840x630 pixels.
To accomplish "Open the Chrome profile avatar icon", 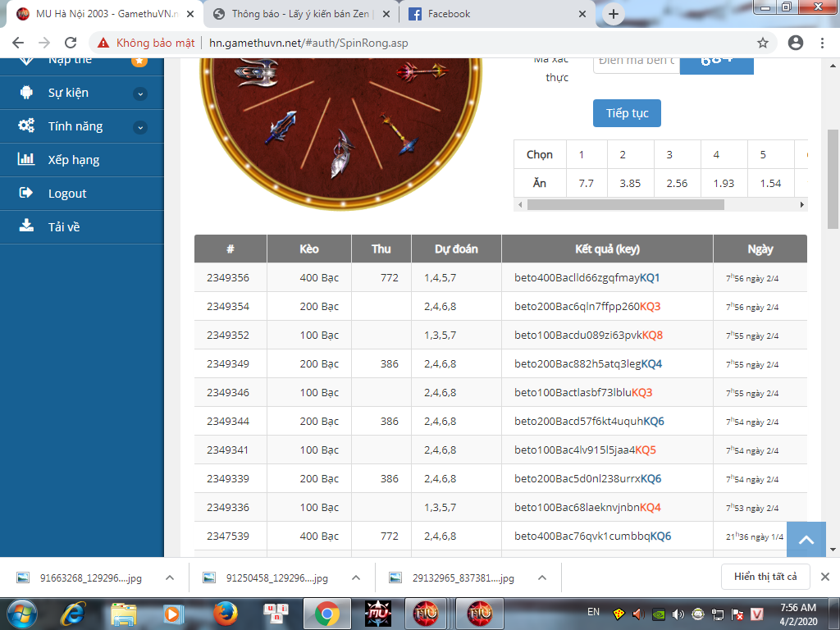I will click(795, 43).
